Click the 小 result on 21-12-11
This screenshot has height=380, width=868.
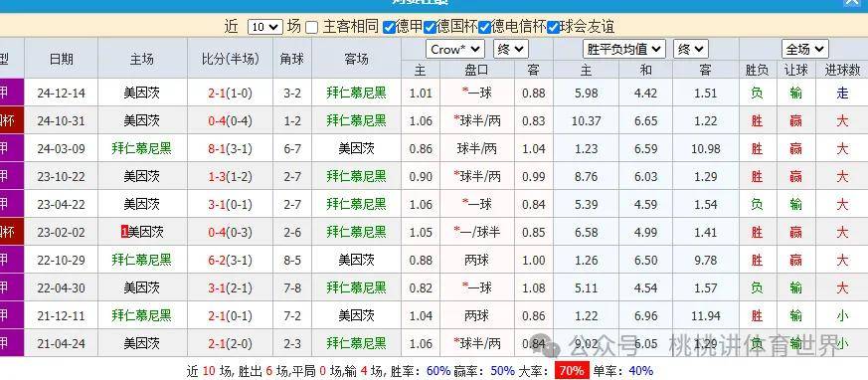(x=842, y=315)
